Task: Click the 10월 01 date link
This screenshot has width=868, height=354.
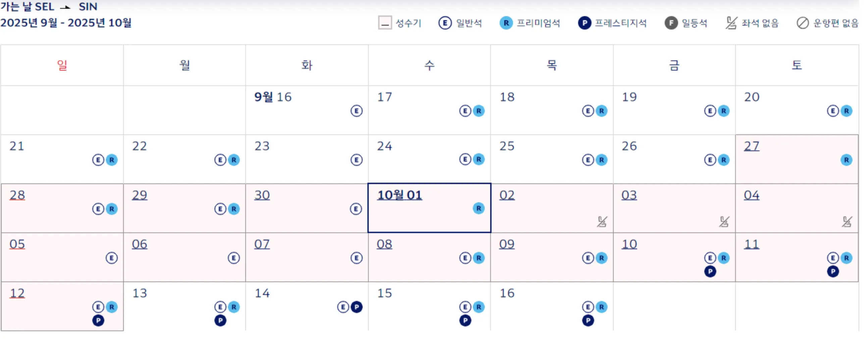Action: 399,194
